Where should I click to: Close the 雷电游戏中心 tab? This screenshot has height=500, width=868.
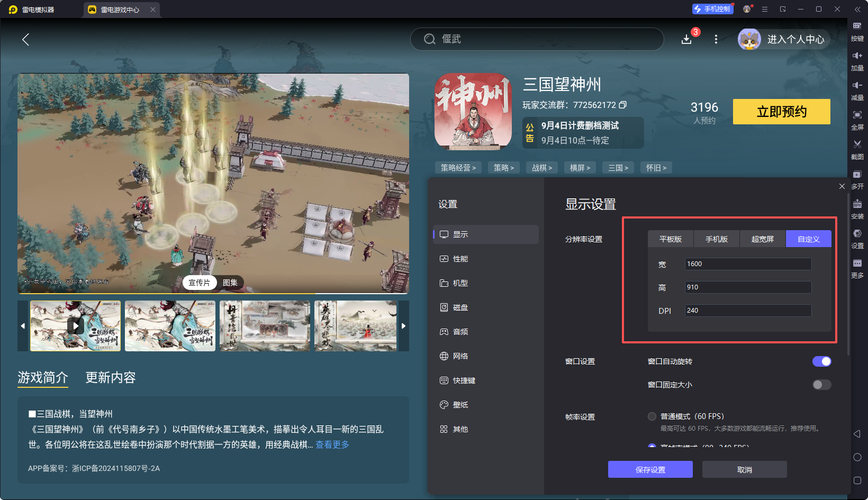point(153,10)
